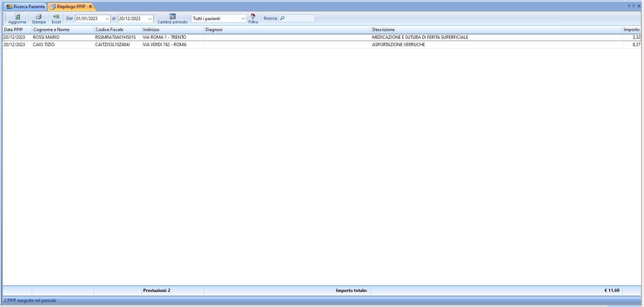
Task: Click the amount 8,37 cell
Action: point(632,45)
